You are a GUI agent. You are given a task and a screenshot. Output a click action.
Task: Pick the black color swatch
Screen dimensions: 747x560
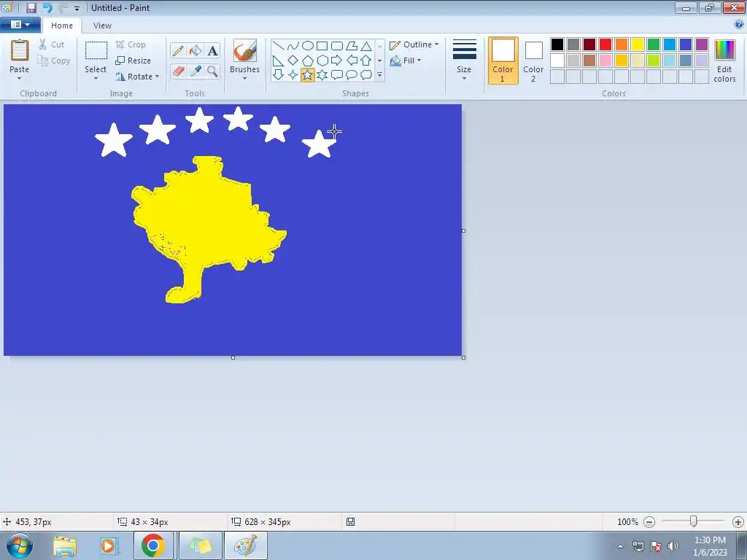pyautogui.click(x=557, y=44)
